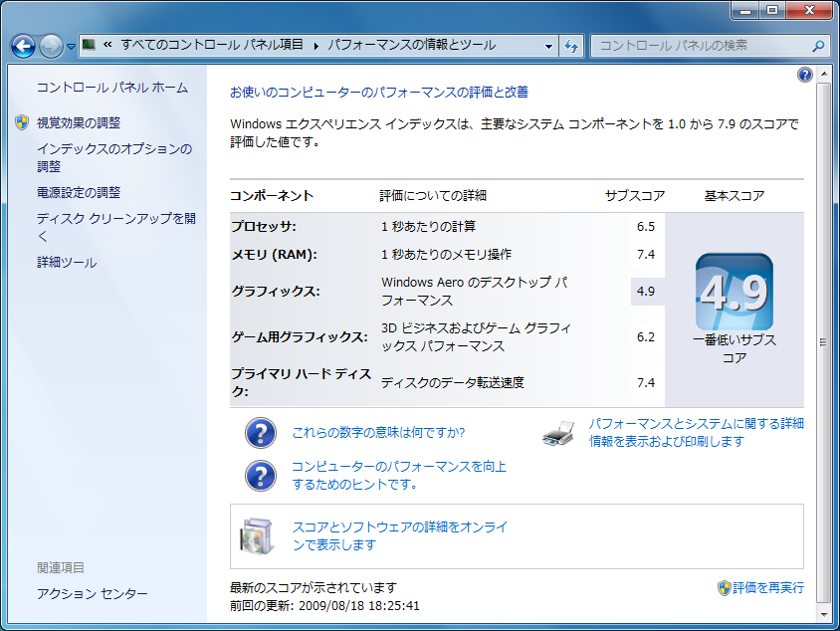Expand the address bar « chevron

(107, 45)
